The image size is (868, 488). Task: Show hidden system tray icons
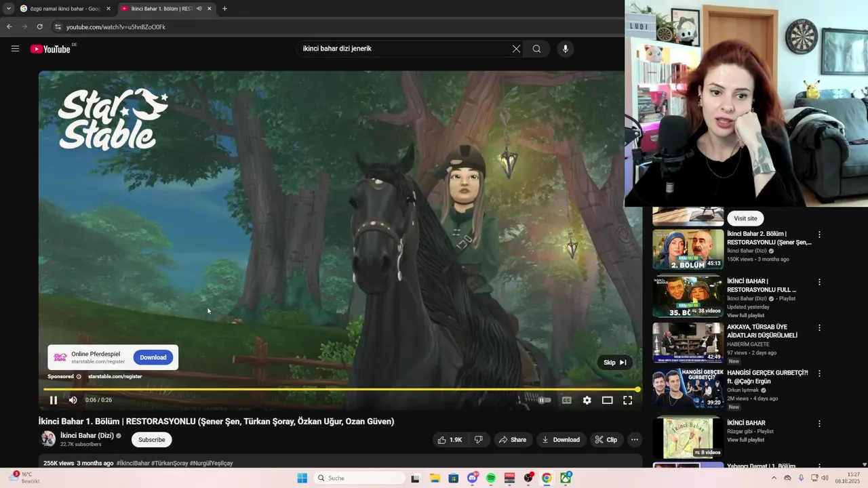click(x=774, y=478)
